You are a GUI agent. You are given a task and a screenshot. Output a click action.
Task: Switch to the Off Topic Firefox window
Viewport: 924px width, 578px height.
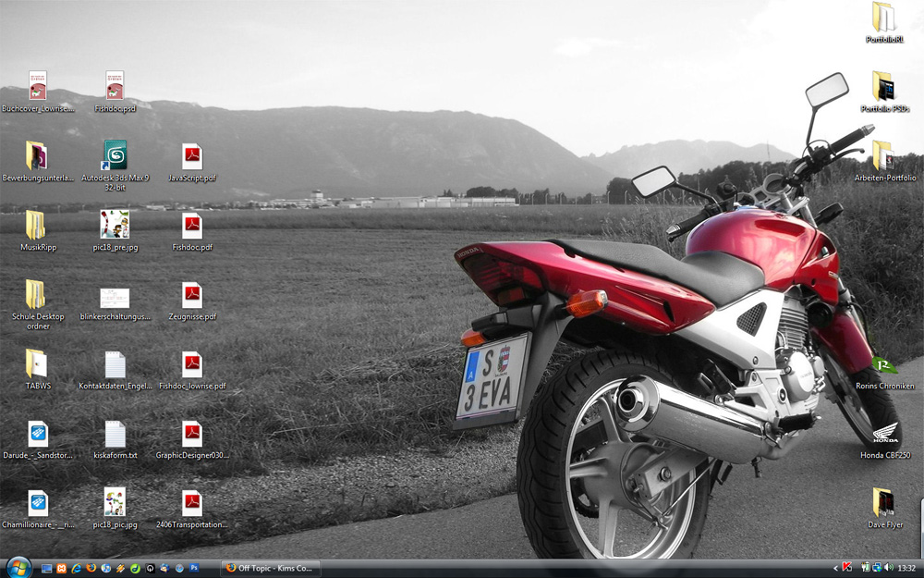pos(270,568)
